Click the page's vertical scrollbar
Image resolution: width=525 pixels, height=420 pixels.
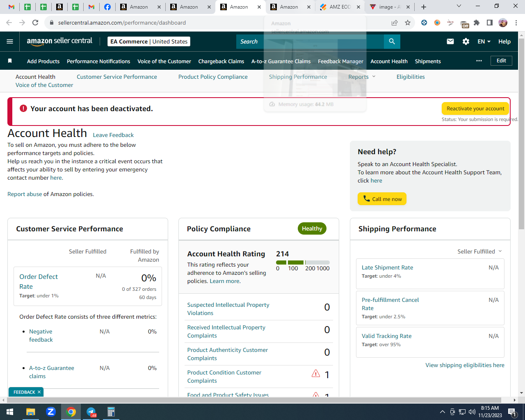pos(521,133)
